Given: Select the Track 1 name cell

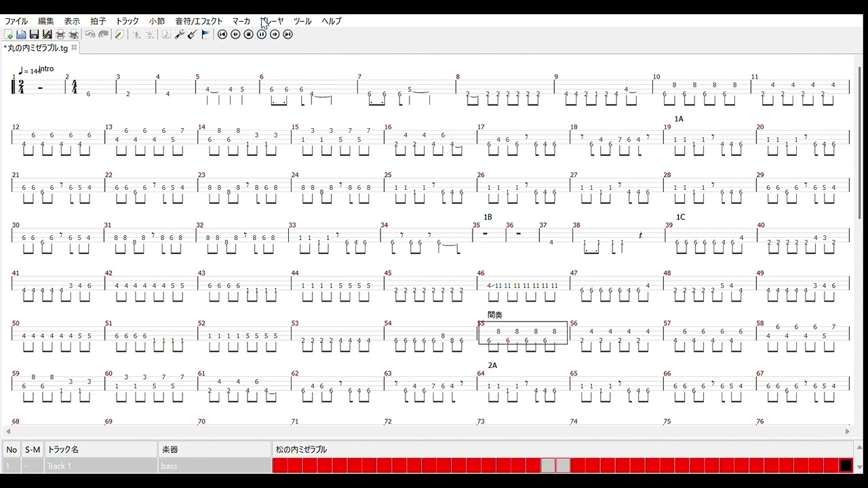Looking at the screenshot, I should [x=101, y=466].
